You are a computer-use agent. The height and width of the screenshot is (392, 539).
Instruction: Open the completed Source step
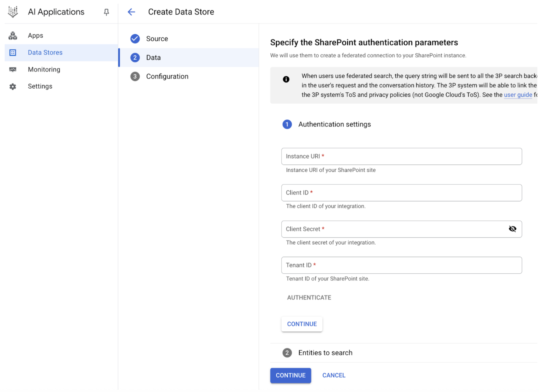coord(157,39)
